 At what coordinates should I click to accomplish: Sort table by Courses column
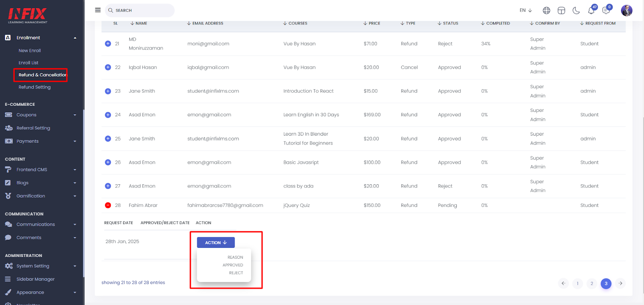[295, 23]
